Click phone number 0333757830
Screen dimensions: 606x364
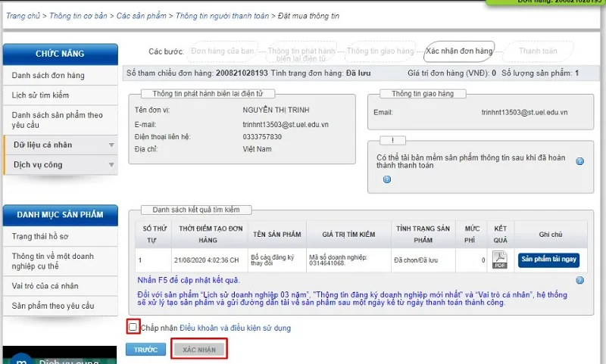click(262, 137)
